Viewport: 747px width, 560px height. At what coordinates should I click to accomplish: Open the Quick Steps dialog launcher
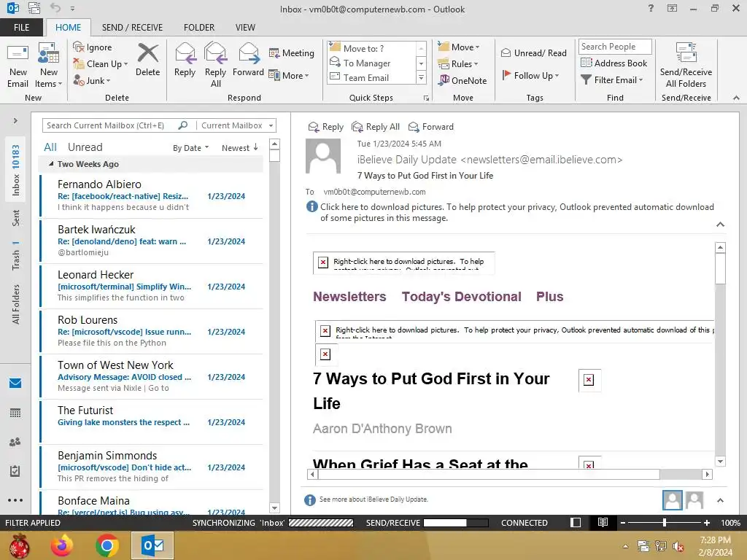[x=426, y=98]
